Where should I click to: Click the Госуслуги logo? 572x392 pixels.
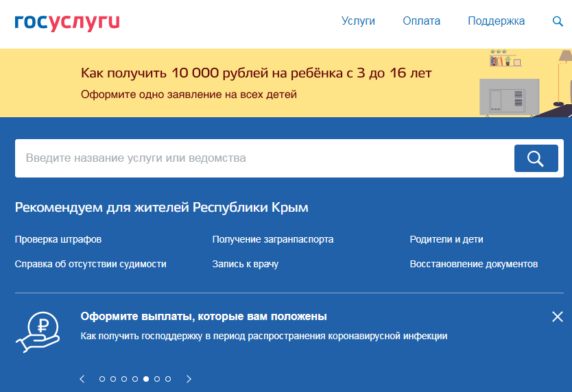[x=67, y=22]
